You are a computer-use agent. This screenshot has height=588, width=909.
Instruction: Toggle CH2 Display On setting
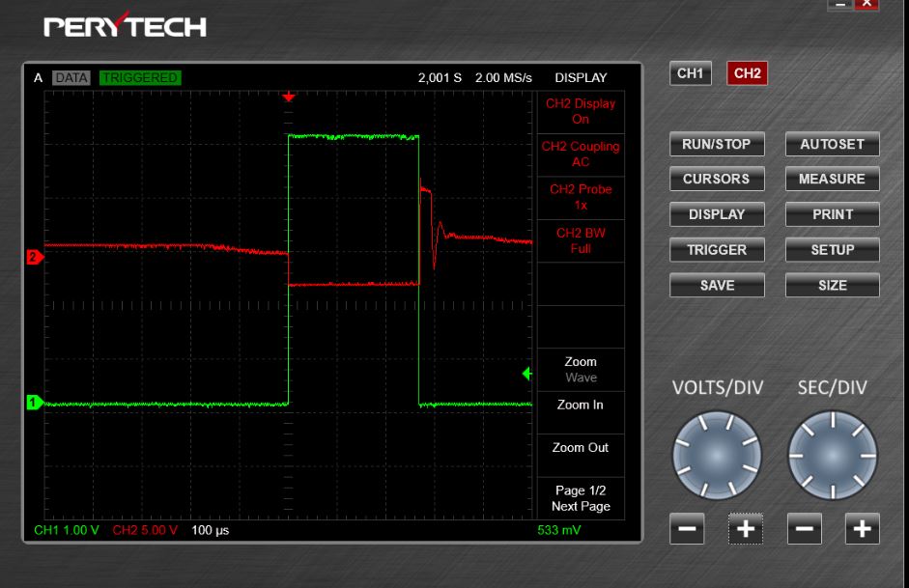click(x=581, y=111)
